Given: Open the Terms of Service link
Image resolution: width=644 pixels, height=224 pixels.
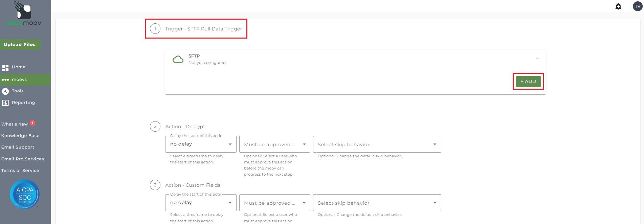Looking at the screenshot, I should pyautogui.click(x=20, y=171).
